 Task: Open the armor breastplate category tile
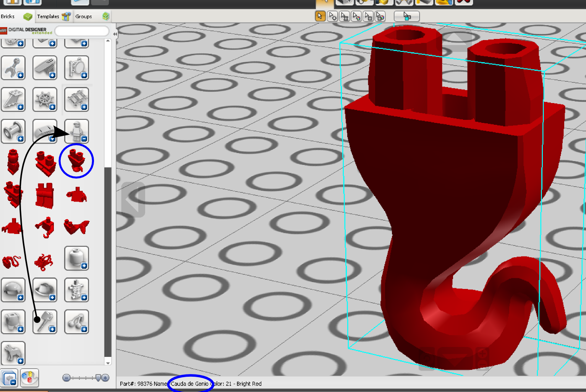click(x=13, y=322)
